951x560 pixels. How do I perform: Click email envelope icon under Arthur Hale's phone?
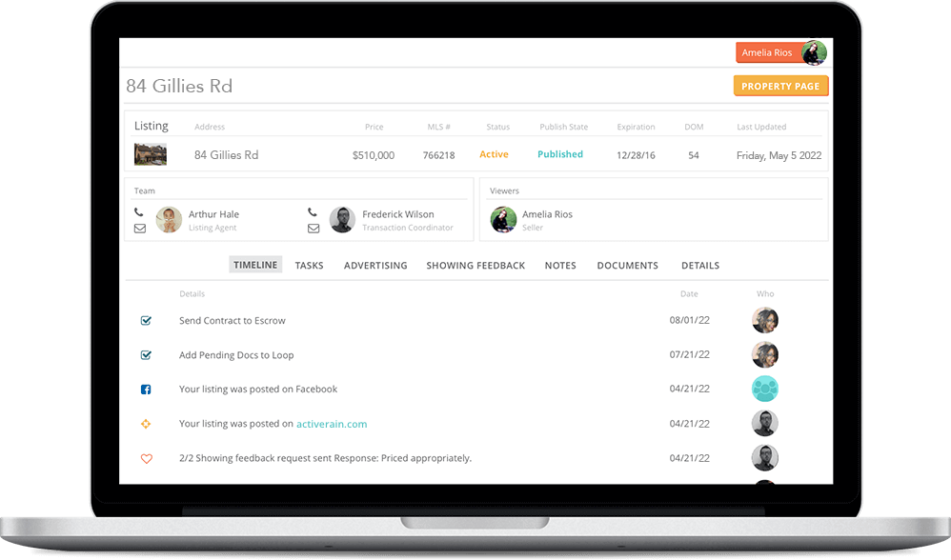click(x=140, y=229)
